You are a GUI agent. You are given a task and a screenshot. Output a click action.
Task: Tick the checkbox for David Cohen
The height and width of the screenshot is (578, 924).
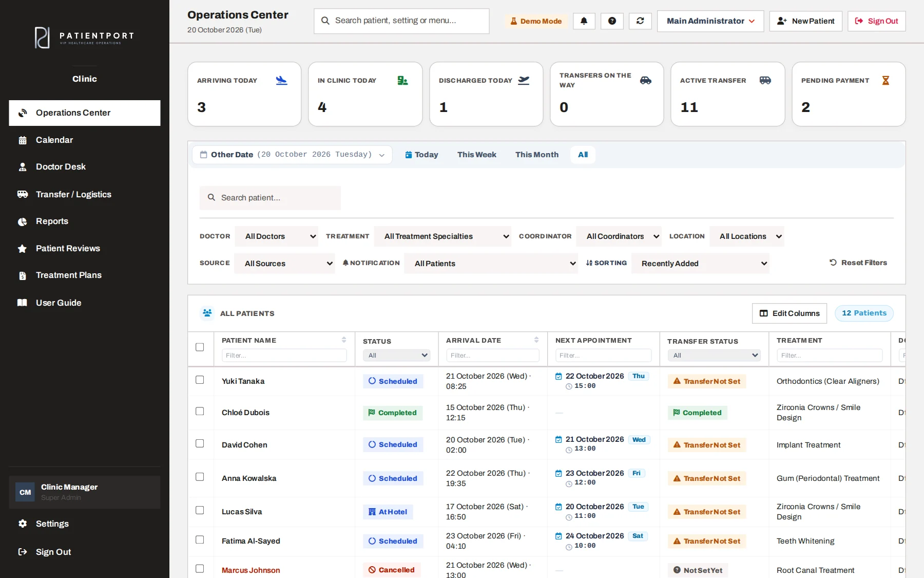click(x=200, y=443)
